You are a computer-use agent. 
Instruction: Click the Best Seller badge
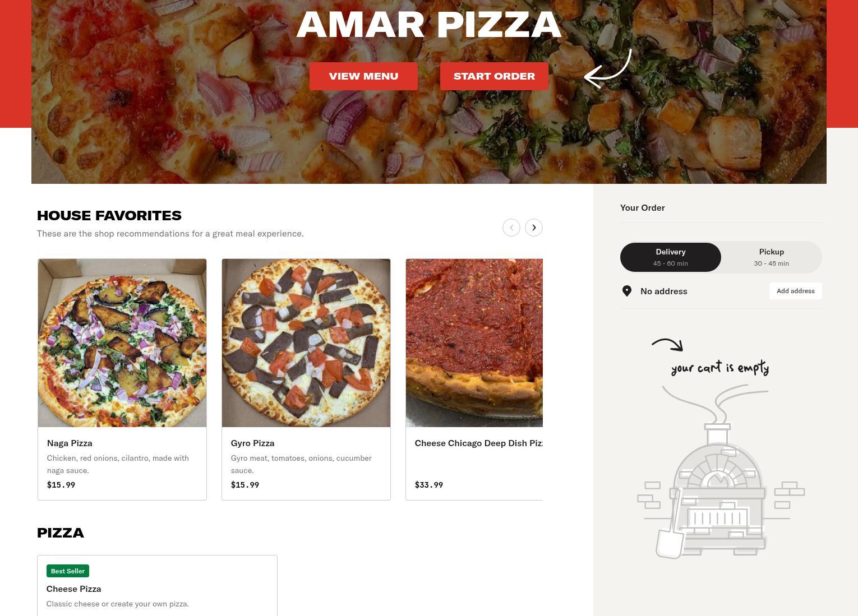coord(68,571)
